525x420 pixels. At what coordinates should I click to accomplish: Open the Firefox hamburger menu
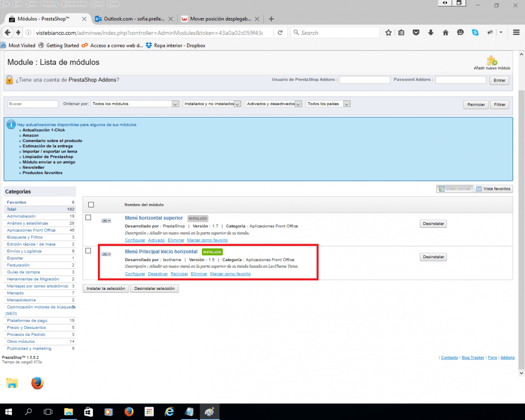516,32
